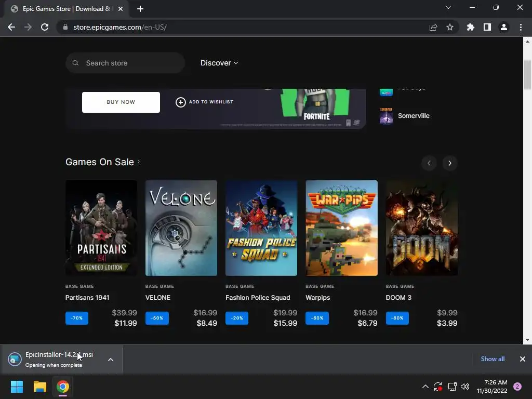Image resolution: width=532 pixels, height=399 pixels.
Task: Click the Partisans 1941 title text
Action: [87, 298]
